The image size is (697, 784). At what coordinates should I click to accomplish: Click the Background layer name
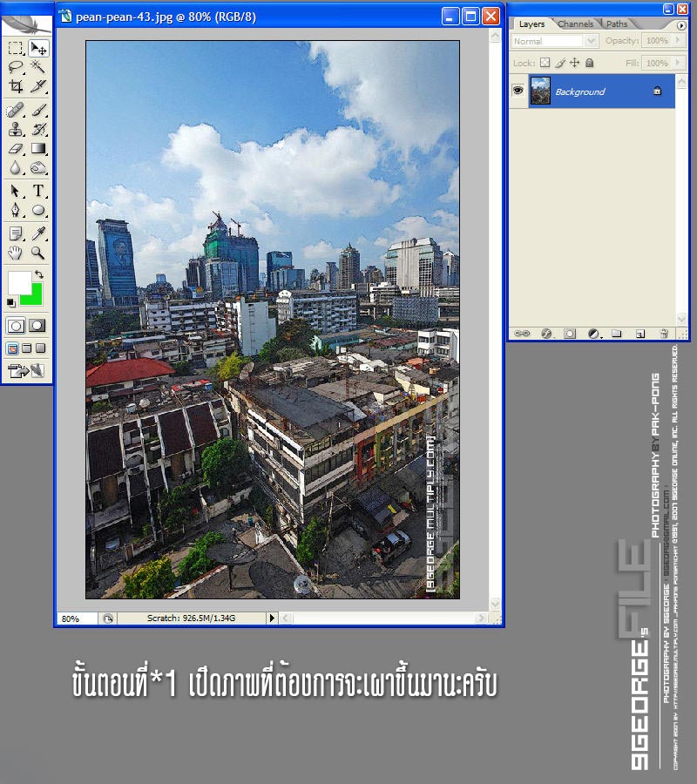pos(580,91)
